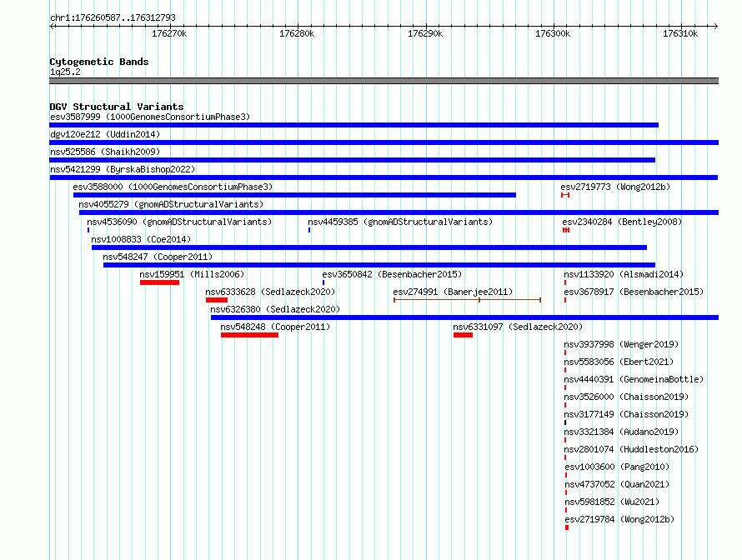Image resolution: width=742 pixels, height=560 pixels.
Task: Click the brown esv274991 (Banerjee2011) span glyph
Action: pos(467,300)
